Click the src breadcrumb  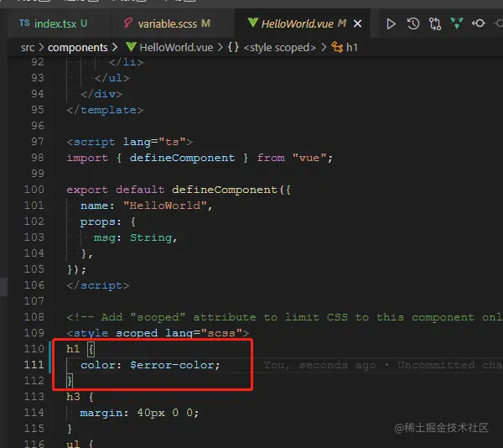pyautogui.click(x=28, y=48)
